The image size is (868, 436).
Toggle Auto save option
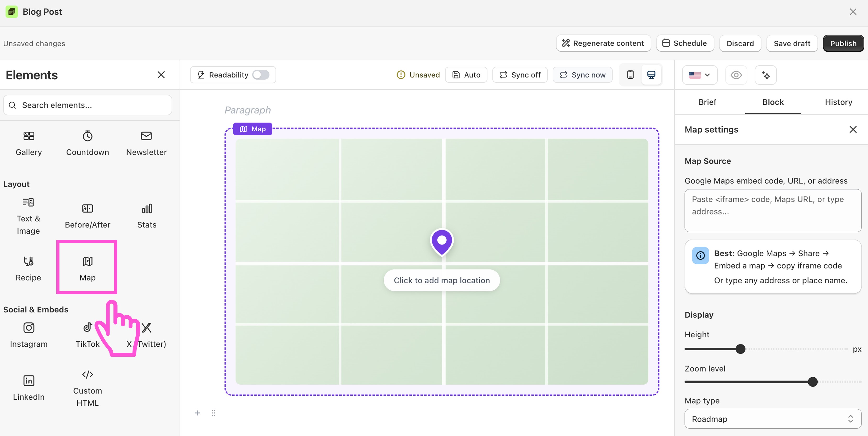466,75
